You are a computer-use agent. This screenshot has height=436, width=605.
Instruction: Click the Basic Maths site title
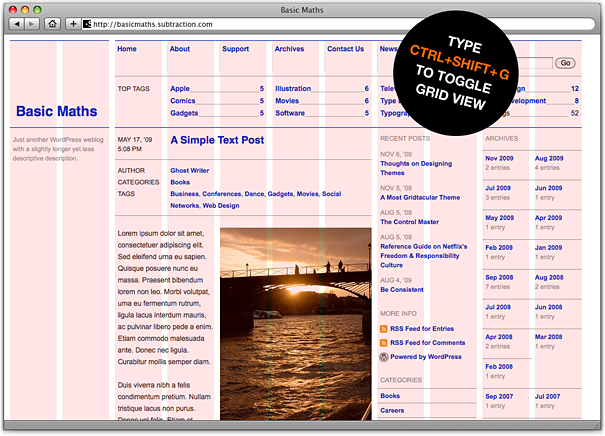tap(57, 111)
